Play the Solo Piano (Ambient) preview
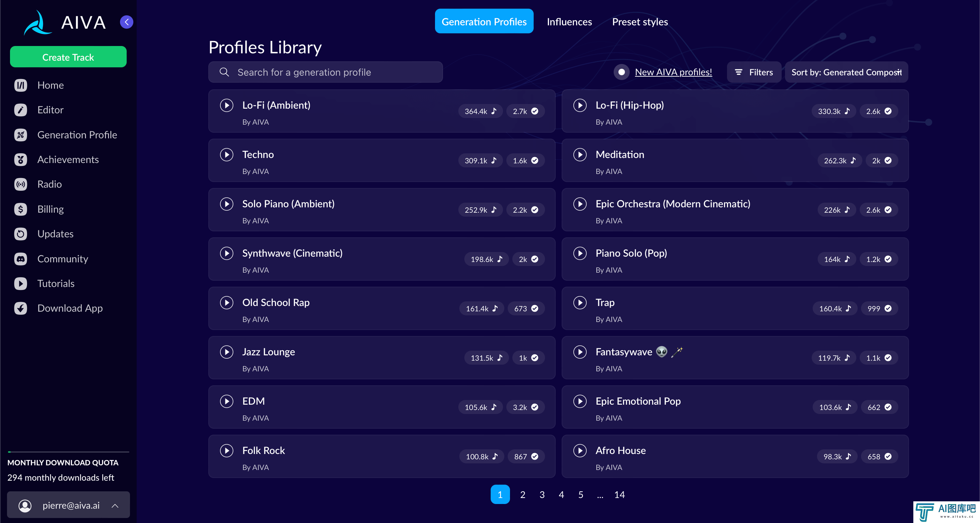 [x=227, y=204]
